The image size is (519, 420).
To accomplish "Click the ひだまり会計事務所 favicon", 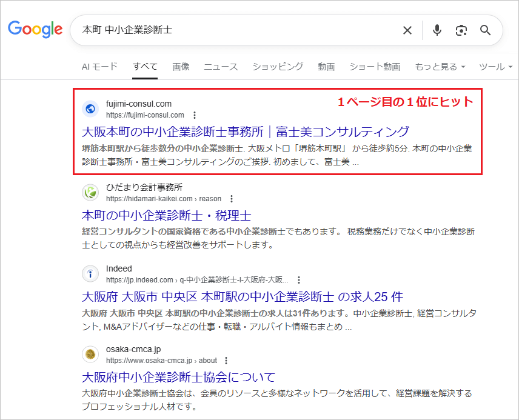I will tap(90, 193).
